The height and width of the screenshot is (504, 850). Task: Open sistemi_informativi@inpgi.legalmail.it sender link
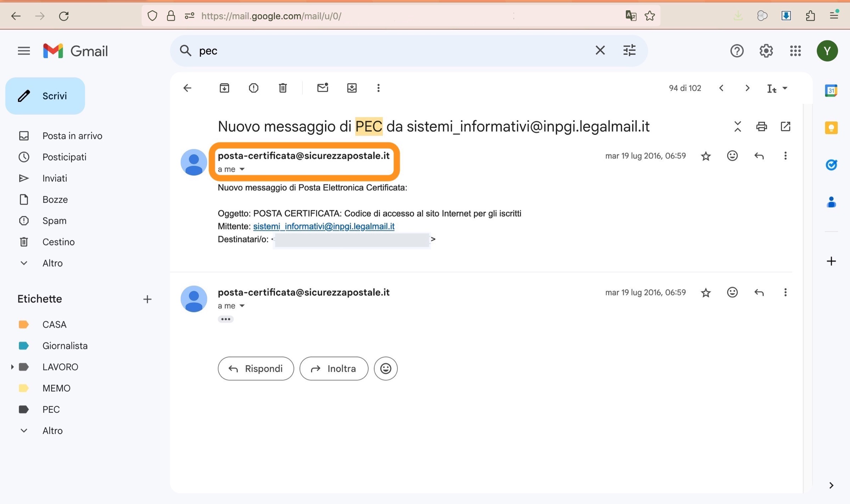(323, 226)
